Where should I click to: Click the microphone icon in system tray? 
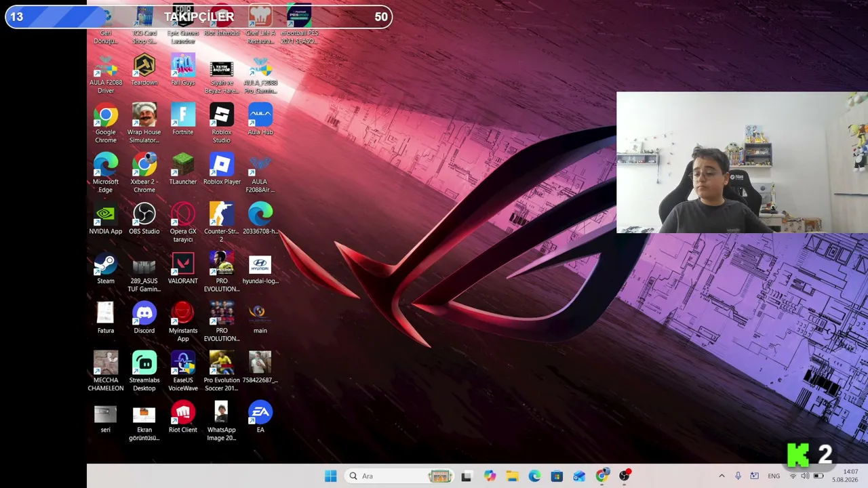(738, 476)
